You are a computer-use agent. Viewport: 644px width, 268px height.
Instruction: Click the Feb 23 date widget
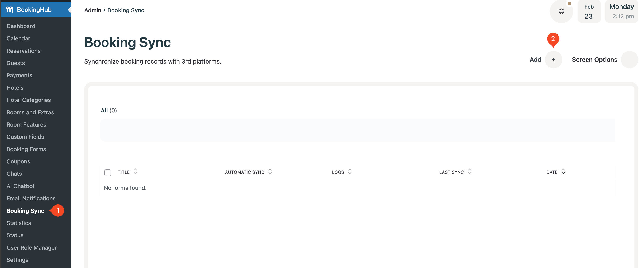589,12
